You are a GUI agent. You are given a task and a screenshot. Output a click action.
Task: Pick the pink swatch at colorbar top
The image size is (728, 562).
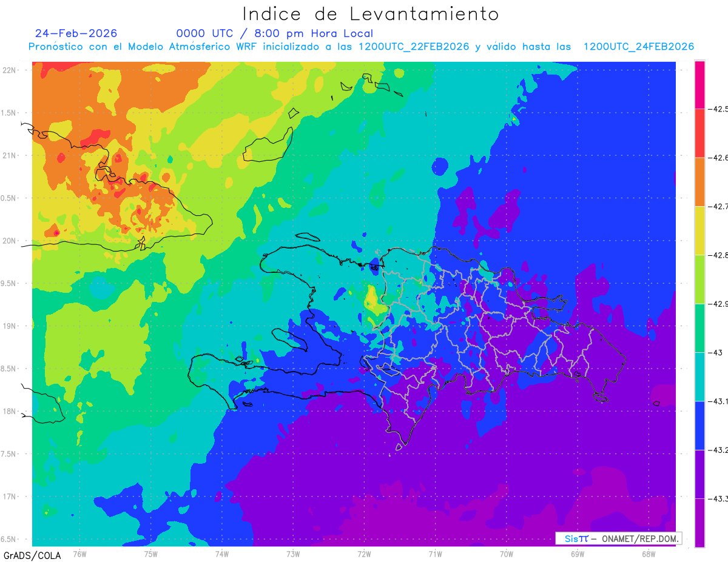pyautogui.click(x=699, y=85)
